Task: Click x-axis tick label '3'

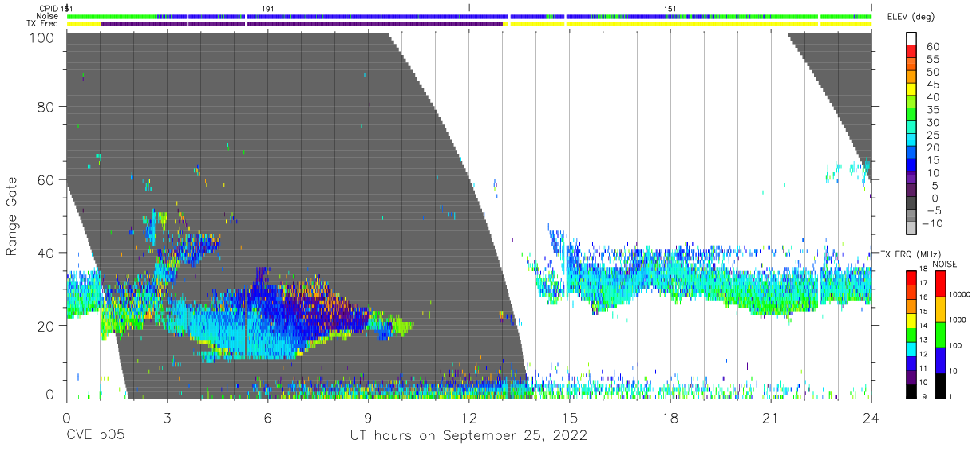Action: [x=167, y=417]
